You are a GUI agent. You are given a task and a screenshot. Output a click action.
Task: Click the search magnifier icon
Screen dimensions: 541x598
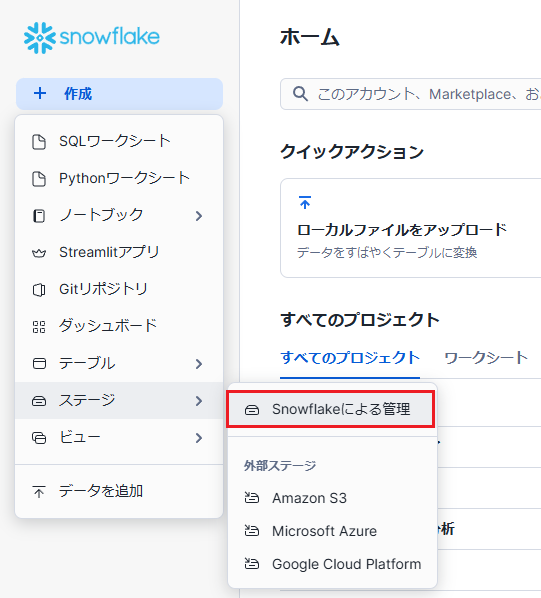pos(300,94)
